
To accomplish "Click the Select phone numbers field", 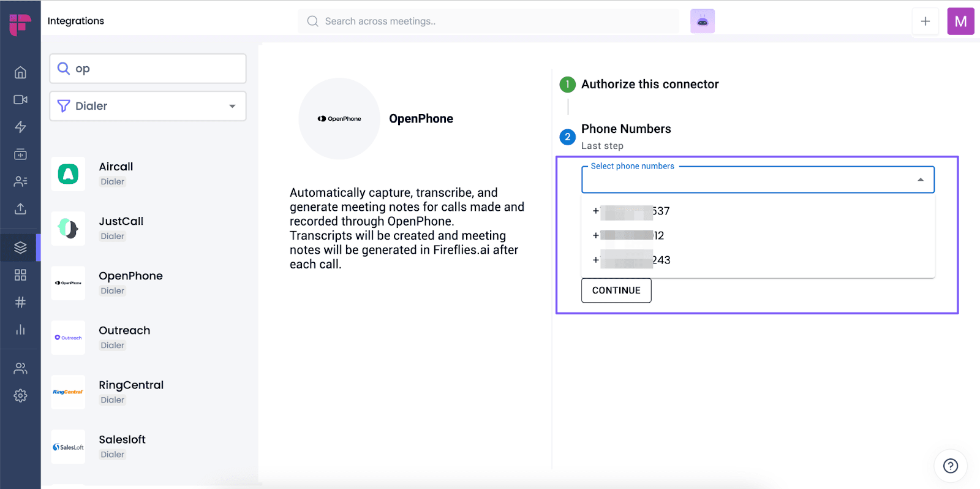I will (758, 180).
